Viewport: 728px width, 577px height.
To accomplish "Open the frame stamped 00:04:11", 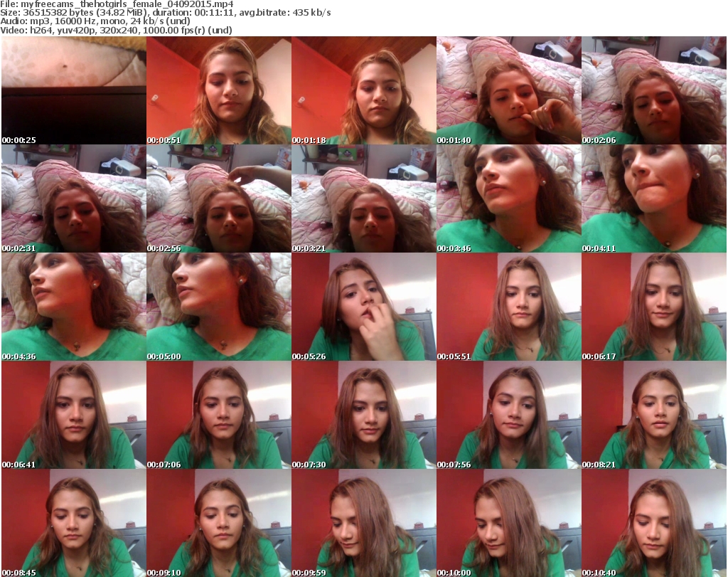I will (x=654, y=198).
